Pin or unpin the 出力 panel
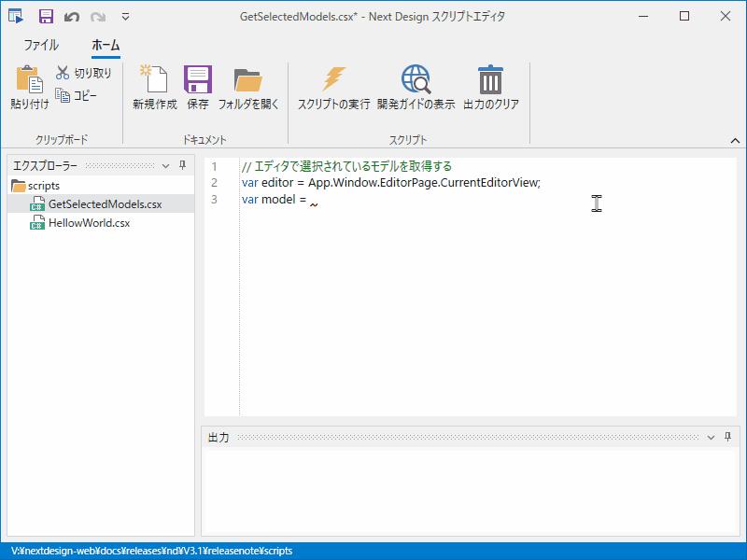Screen dimensions: 747x560 point(727,437)
